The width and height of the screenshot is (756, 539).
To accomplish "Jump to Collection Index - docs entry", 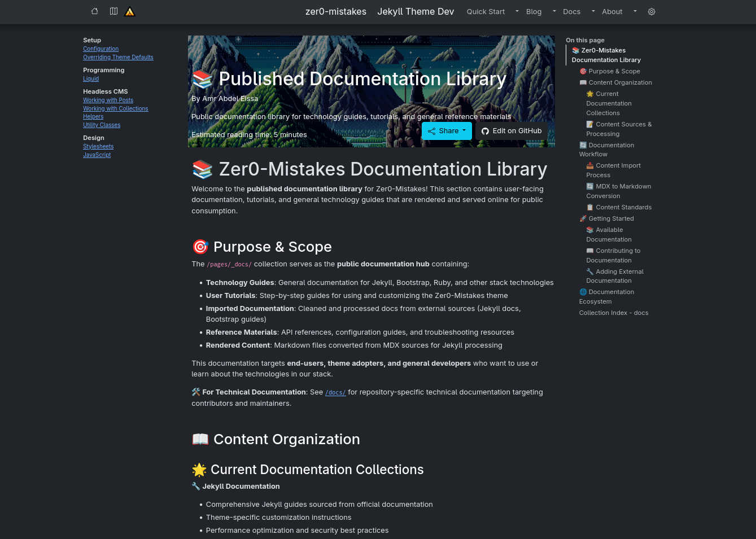I will pyautogui.click(x=613, y=313).
